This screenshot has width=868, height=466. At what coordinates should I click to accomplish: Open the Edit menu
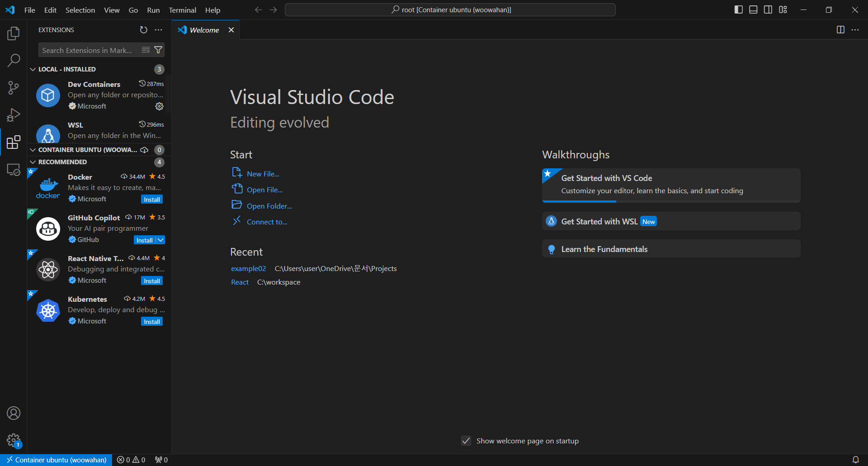click(50, 10)
